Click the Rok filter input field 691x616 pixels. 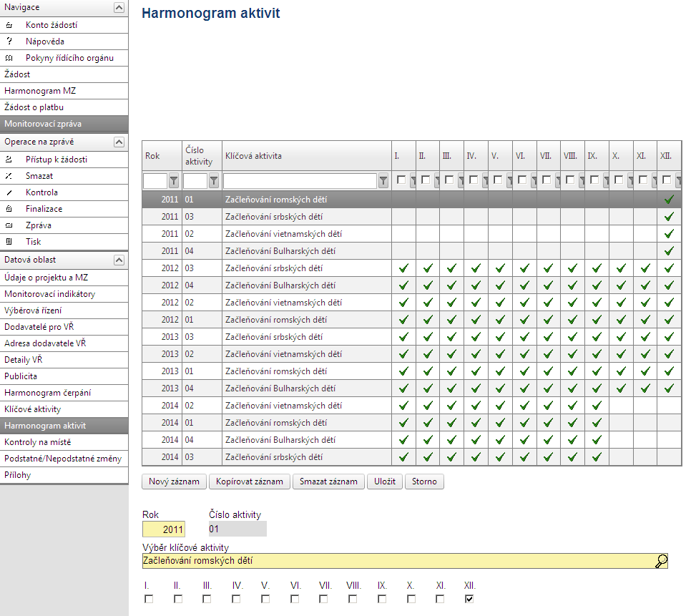[x=155, y=181]
